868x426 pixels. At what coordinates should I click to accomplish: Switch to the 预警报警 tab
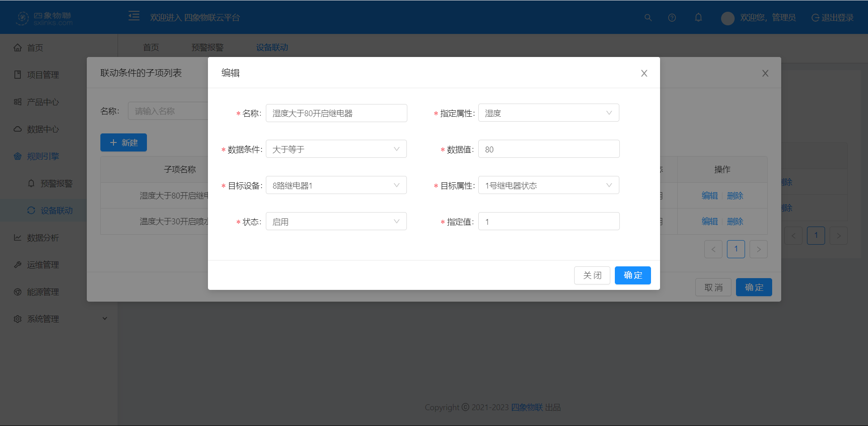[x=208, y=47]
